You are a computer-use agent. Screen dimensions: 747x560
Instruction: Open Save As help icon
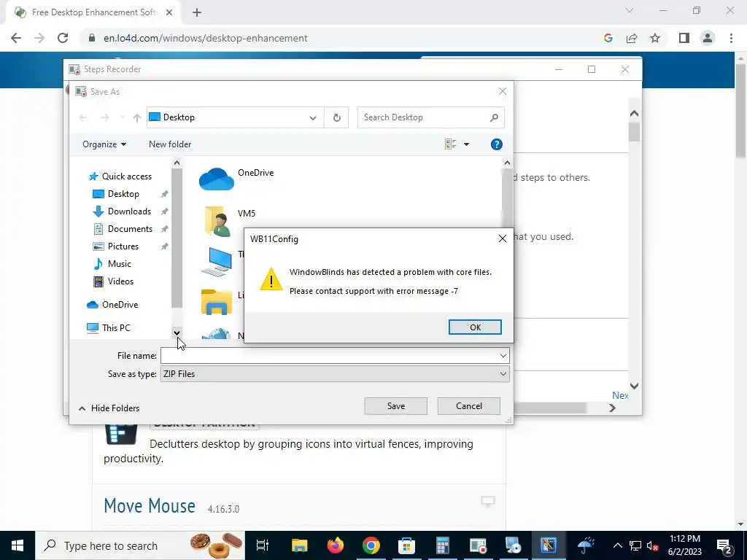click(x=496, y=144)
